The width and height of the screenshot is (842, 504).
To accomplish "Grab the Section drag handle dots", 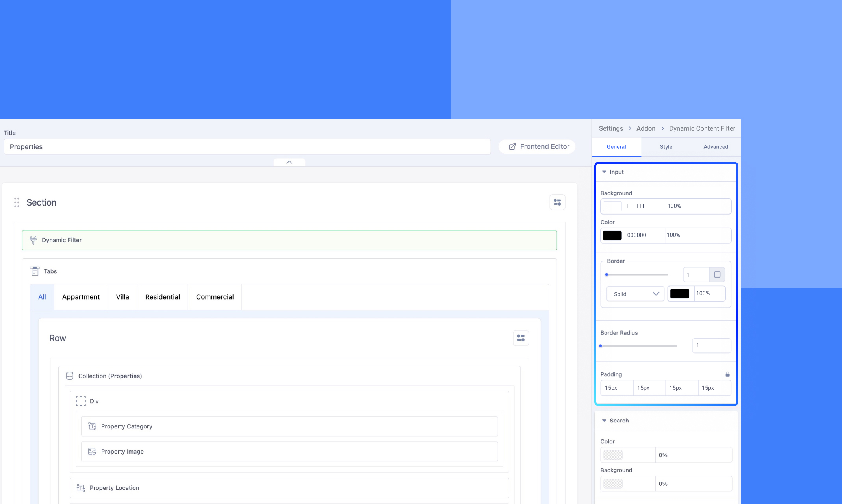I will (x=16, y=202).
